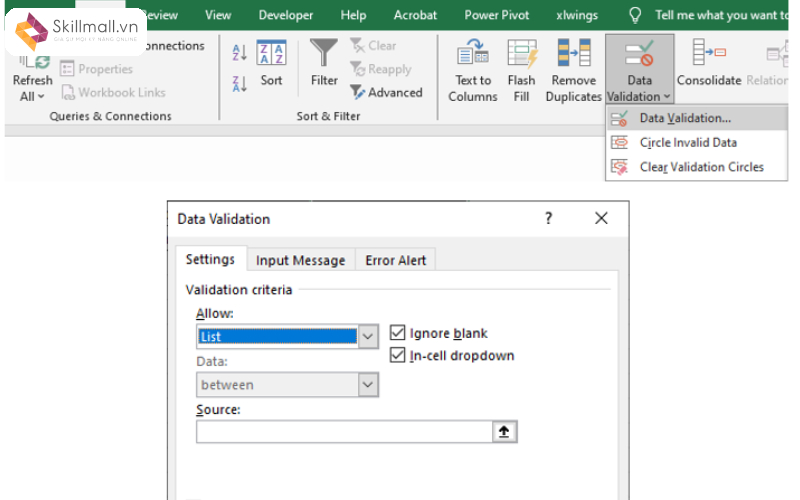Toggle the Filter funnel icon
Viewport: 800px width, 500px height.
tap(324, 63)
